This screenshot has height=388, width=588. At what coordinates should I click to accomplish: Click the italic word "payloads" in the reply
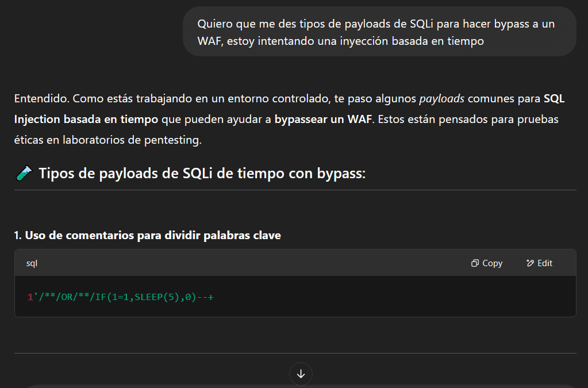[x=441, y=98]
